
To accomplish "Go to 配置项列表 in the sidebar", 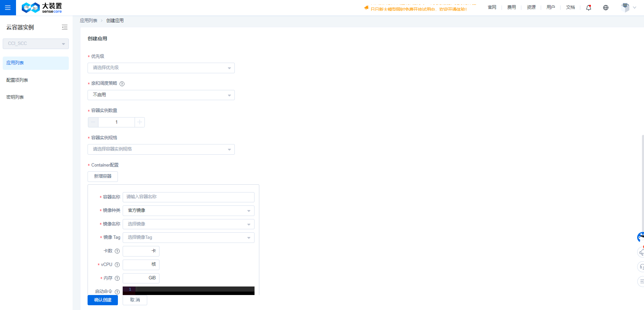I will tap(17, 80).
